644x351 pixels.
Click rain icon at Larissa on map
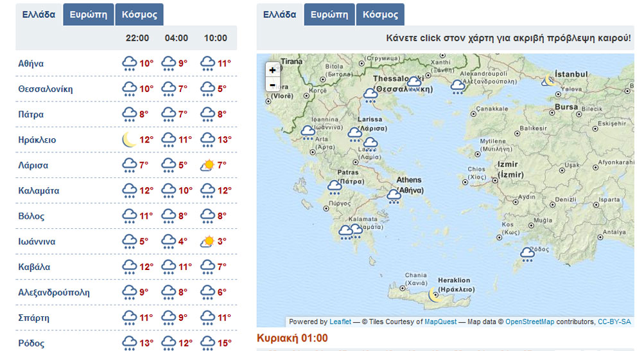(355, 134)
